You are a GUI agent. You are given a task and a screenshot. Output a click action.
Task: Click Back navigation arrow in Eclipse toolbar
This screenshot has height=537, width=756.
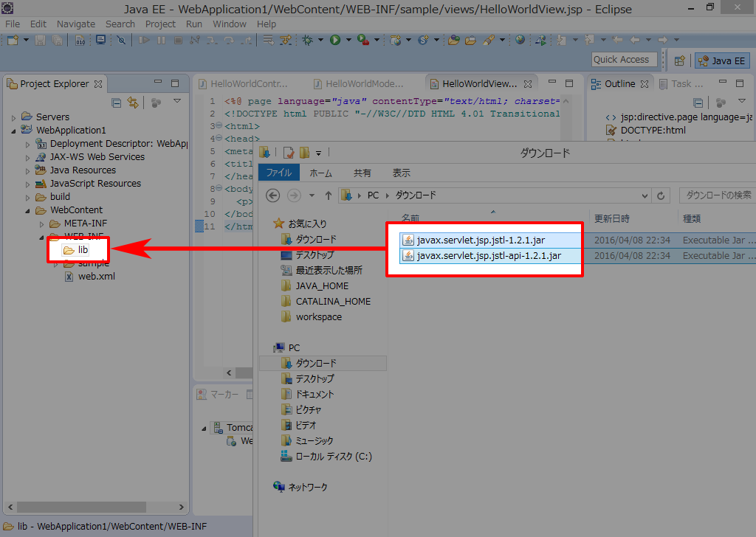pos(635,40)
